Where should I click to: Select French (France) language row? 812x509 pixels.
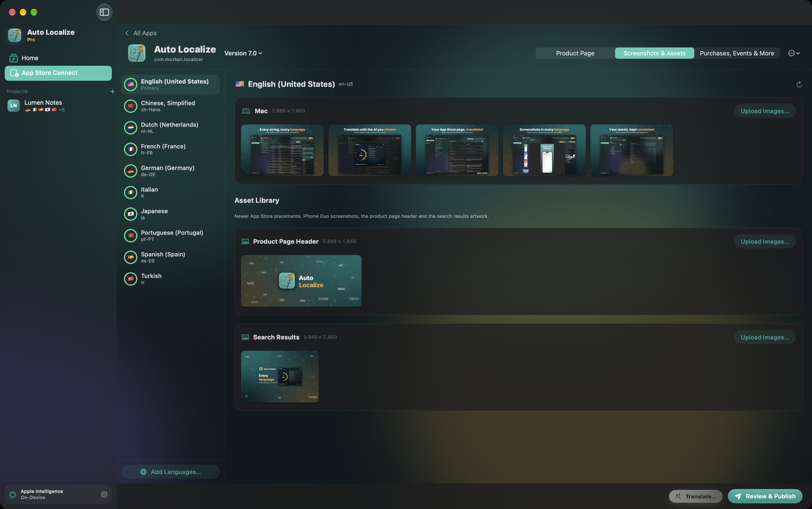coord(171,149)
